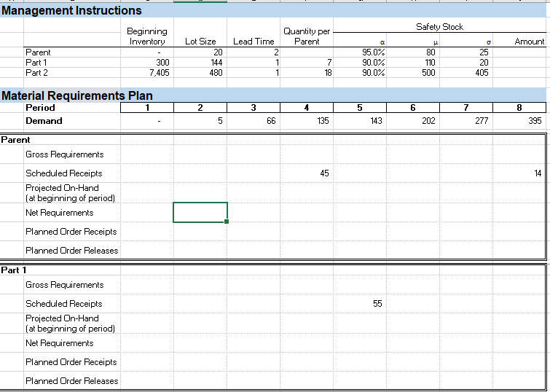This screenshot has height=392, width=550.
Task: Select the Material Requirements Plan heading
Action: [x=77, y=95]
